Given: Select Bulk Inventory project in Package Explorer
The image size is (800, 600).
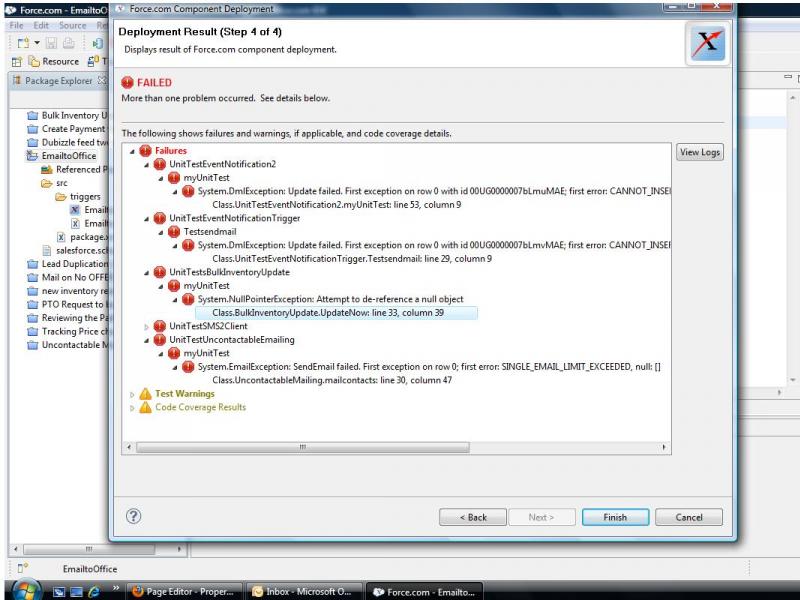Looking at the screenshot, I should click(67, 116).
